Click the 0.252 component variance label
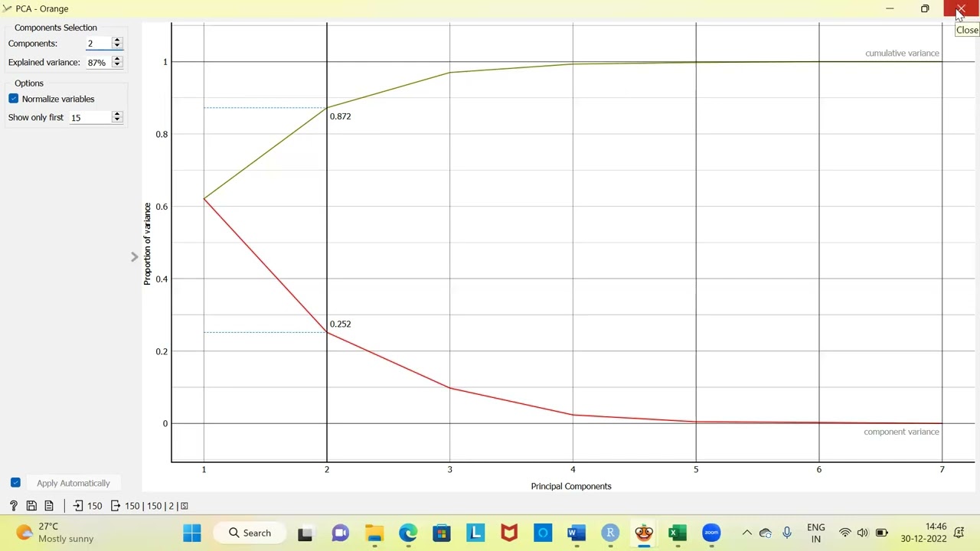 pos(340,324)
